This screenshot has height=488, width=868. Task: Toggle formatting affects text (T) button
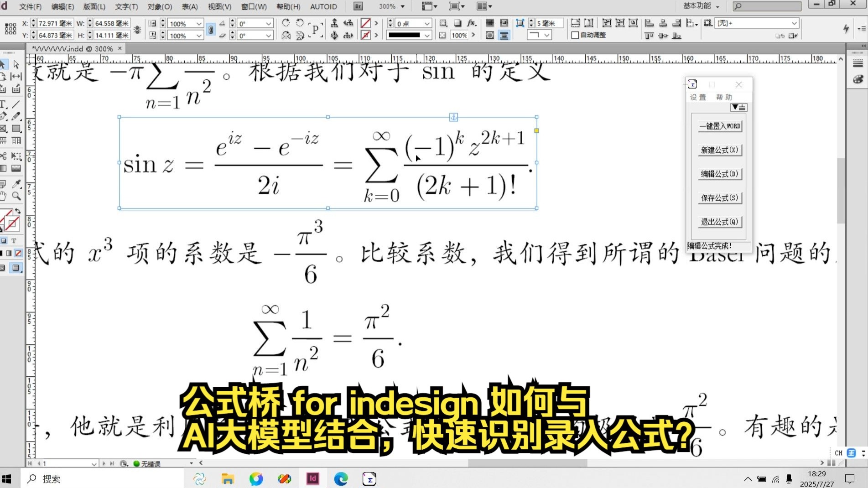(x=14, y=240)
